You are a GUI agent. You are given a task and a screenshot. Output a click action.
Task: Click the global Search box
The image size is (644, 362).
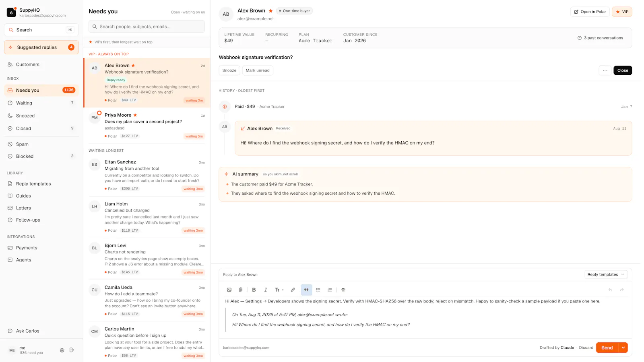[41, 30]
